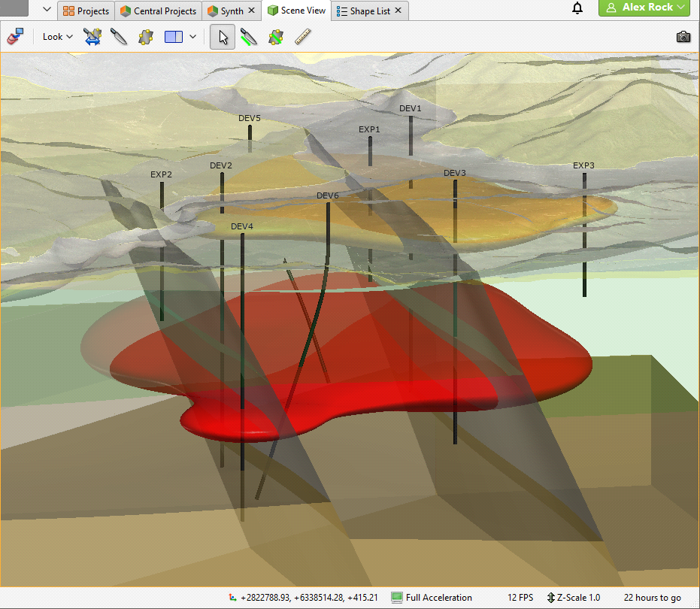Open the notifications bell
The image size is (700, 609).
tap(577, 8)
